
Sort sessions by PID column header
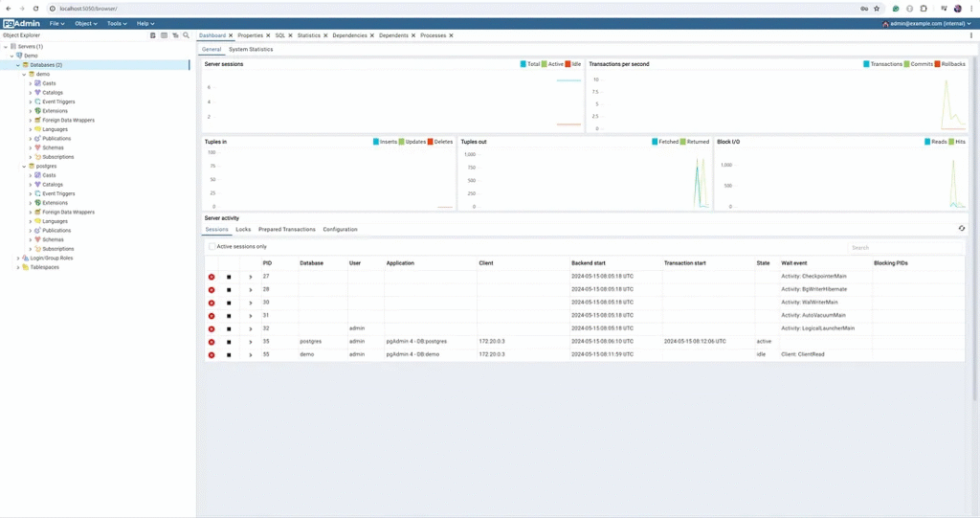[268, 263]
